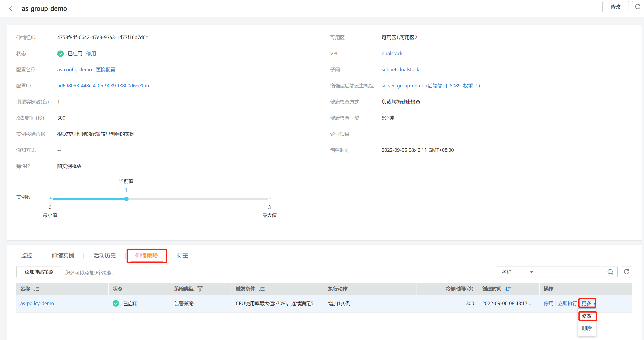
Task: Sort by creation time column icon
Action: point(508,289)
